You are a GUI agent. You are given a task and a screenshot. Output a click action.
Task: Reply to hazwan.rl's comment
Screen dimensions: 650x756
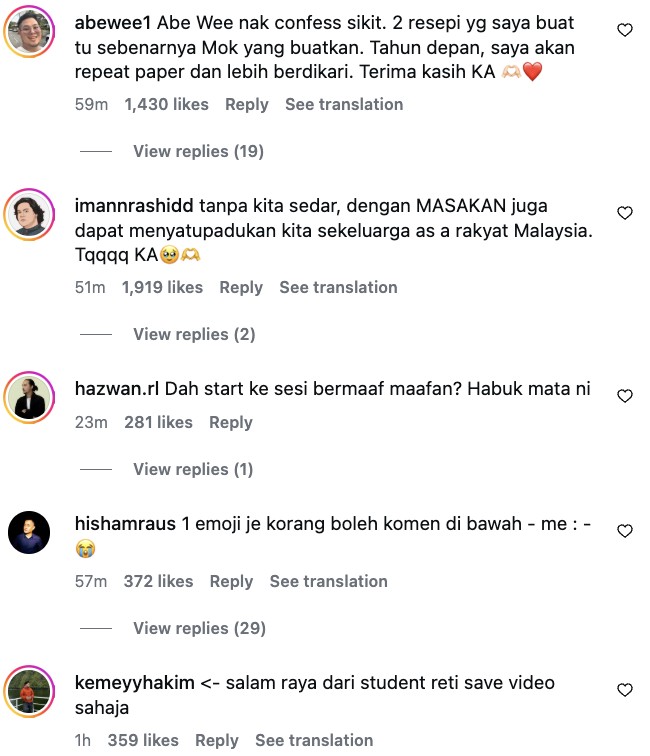click(230, 423)
